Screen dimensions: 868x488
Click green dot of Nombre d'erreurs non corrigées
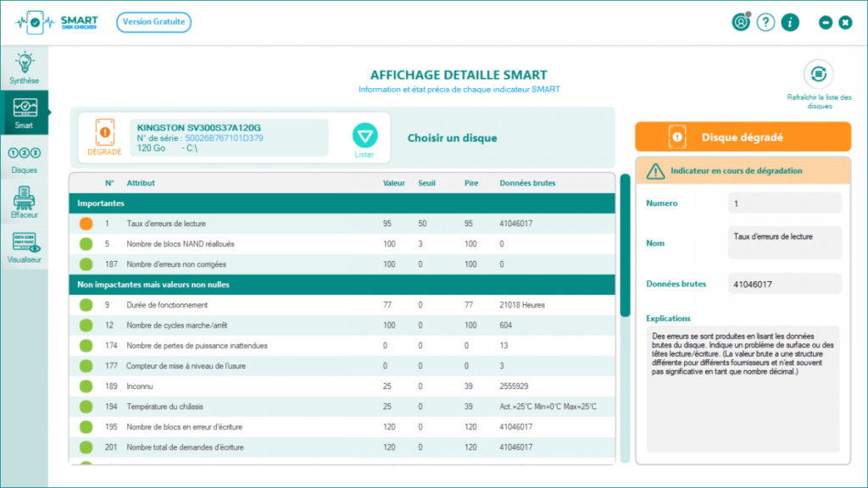[86, 264]
